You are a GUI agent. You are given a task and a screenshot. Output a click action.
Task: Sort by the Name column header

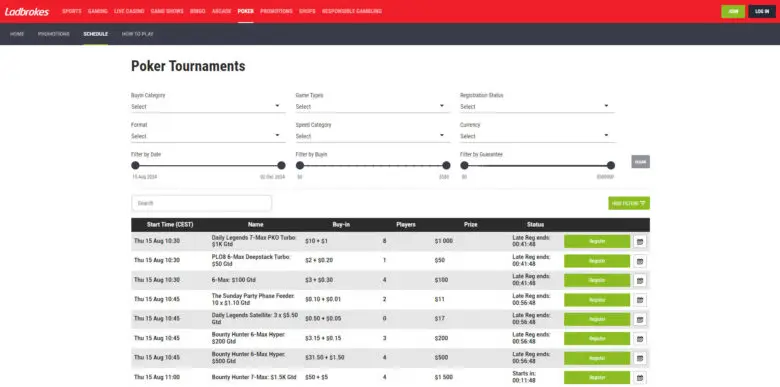(x=256, y=225)
